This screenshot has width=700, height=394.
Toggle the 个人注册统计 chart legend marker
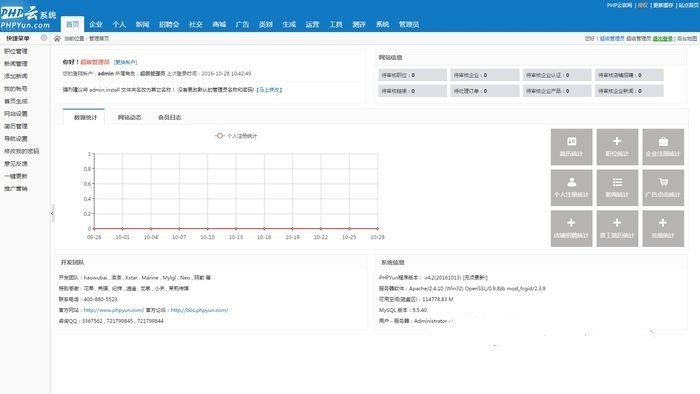[x=219, y=136]
